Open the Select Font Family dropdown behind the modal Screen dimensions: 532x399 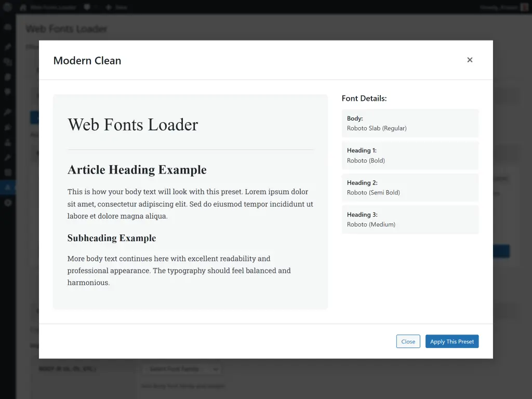click(x=181, y=369)
